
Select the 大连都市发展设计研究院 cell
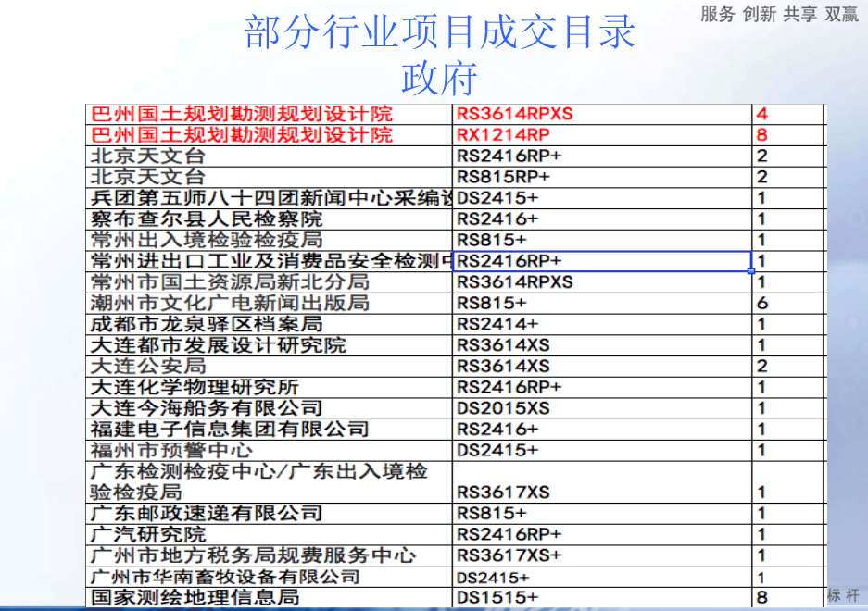click(x=269, y=345)
